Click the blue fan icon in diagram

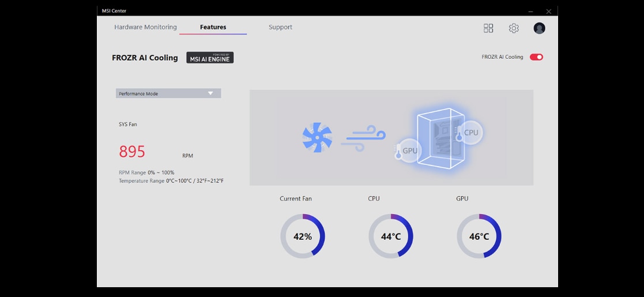coord(317,137)
